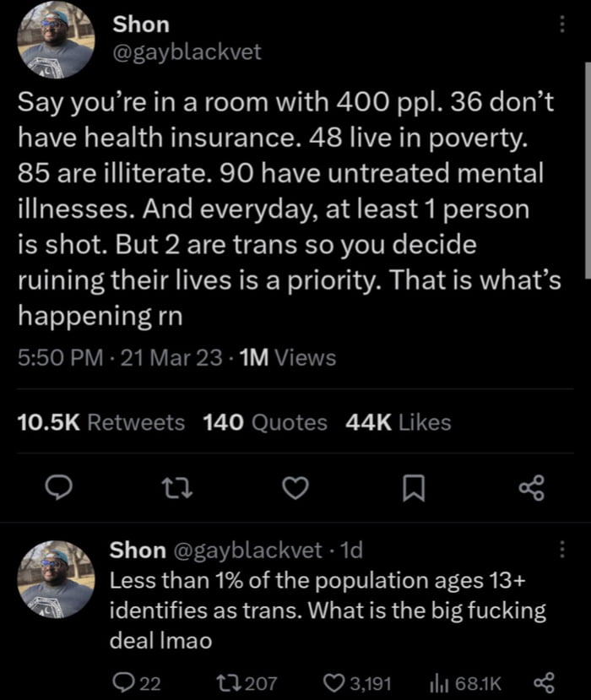Image resolution: width=591 pixels, height=700 pixels.
Task: Click the retweet icon under the main tweet
Action: [176, 488]
